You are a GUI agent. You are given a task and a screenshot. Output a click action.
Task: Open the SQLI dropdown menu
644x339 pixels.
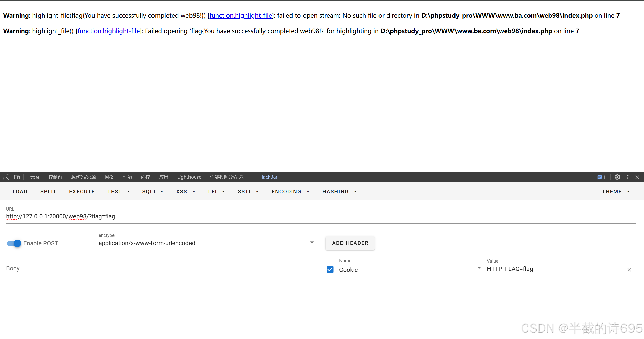[153, 192]
